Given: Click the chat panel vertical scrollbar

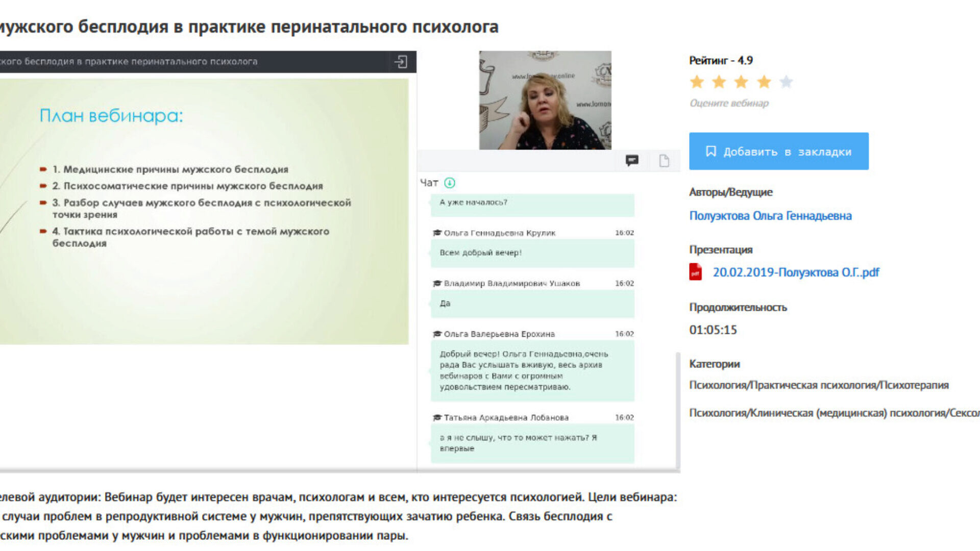Looking at the screenshot, I should [x=678, y=410].
